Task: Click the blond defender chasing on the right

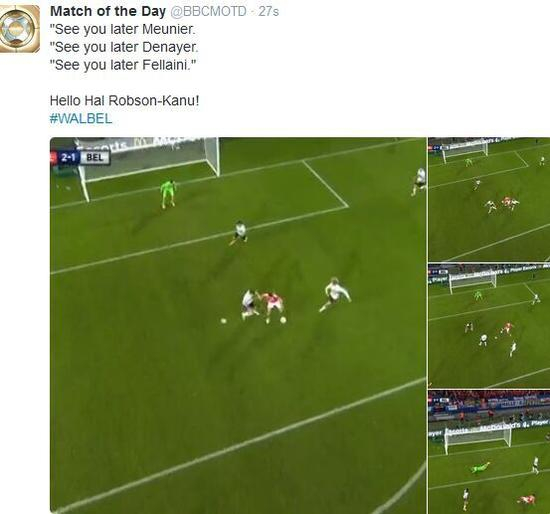Action: (x=335, y=294)
